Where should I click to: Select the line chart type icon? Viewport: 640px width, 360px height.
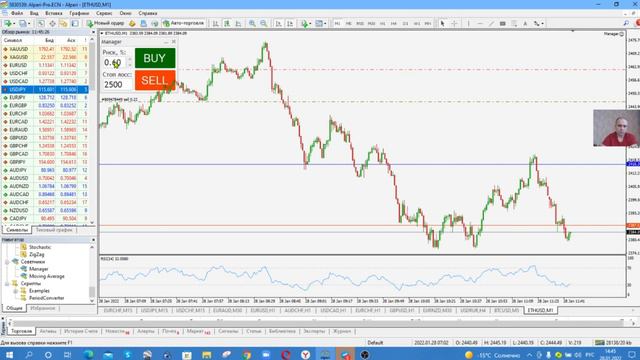point(238,24)
